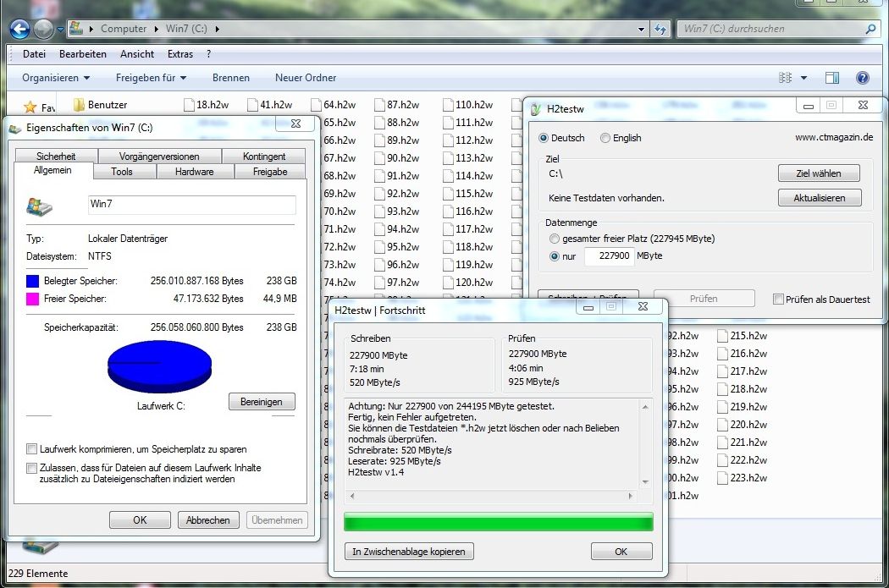Click the Bereinigen button
Screen dimensions: 889x588
point(262,402)
